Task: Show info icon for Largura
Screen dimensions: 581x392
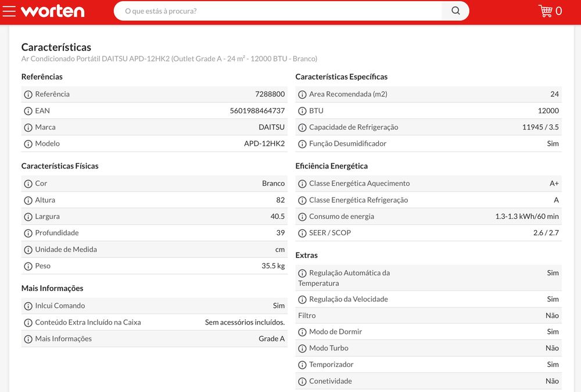Action: (x=28, y=217)
